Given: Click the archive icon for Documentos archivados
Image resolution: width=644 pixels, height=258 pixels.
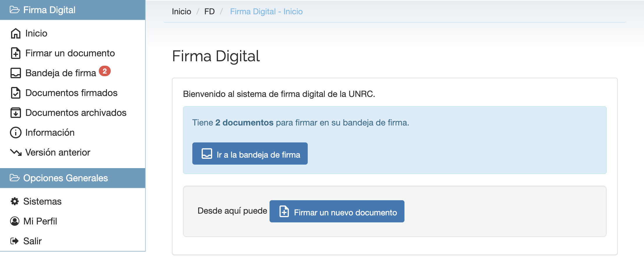Looking at the screenshot, I should 15,113.
